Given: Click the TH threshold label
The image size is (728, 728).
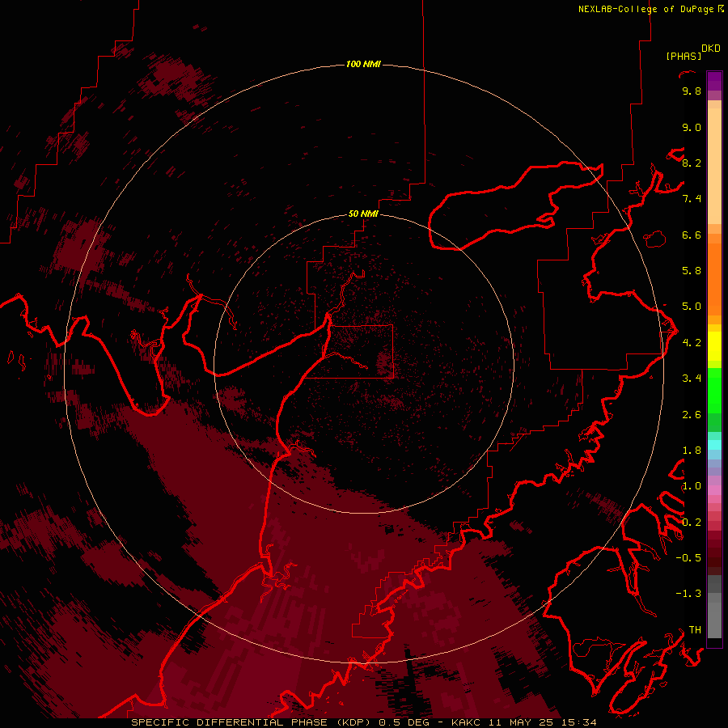Looking at the screenshot, I should pos(695,630).
